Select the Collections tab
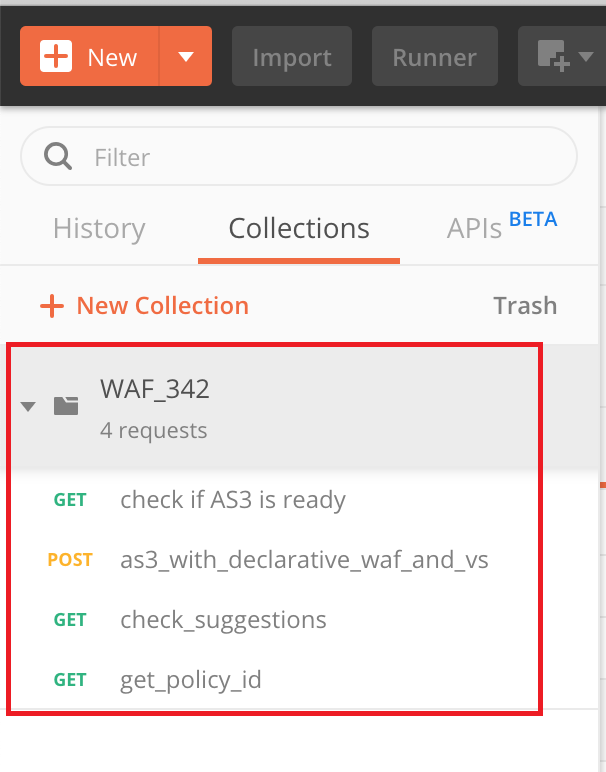The height and width of the screenshot is (772, 606). (299, 228)
